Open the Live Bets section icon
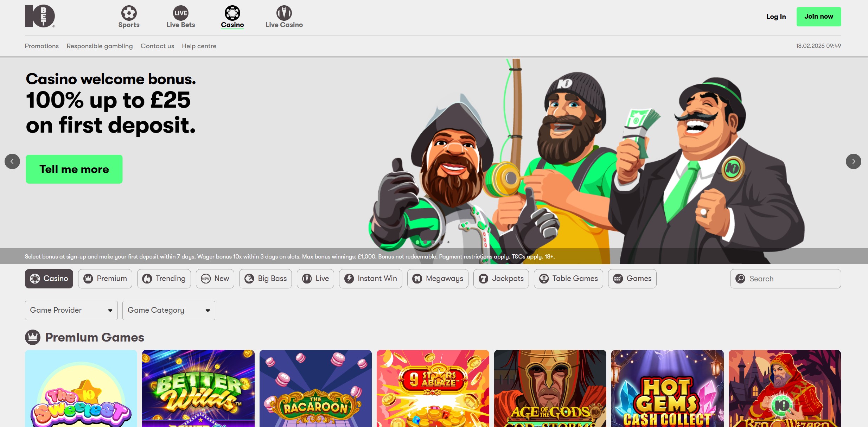868x427 pixels. pos(180,13)
